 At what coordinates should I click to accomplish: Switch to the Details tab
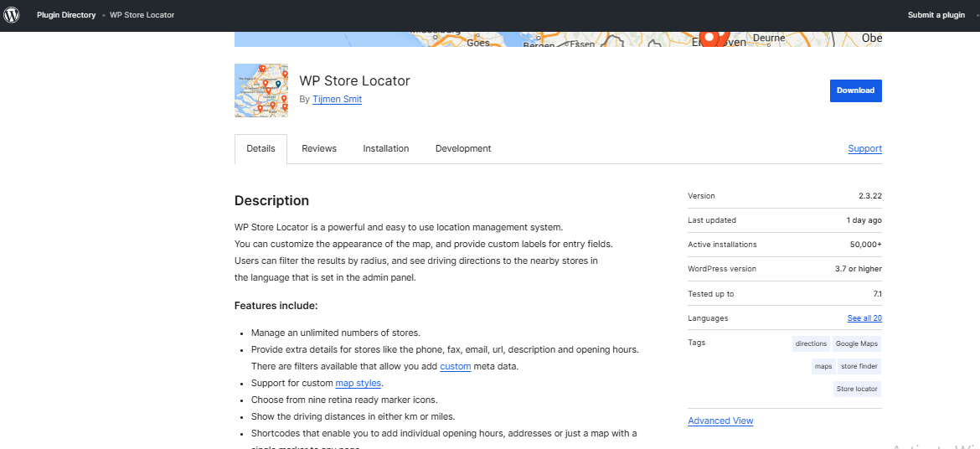[x=260, y=149]
